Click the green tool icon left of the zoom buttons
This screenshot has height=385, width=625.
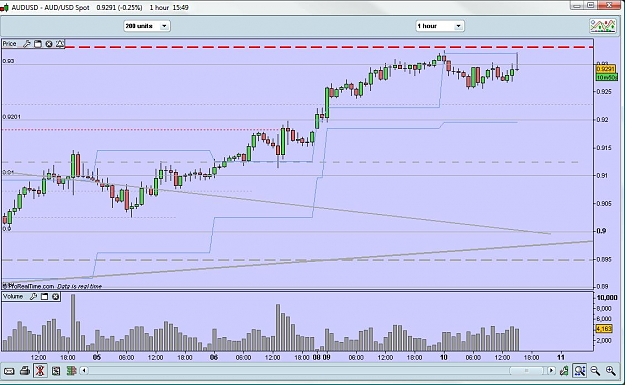click(564, 371)
